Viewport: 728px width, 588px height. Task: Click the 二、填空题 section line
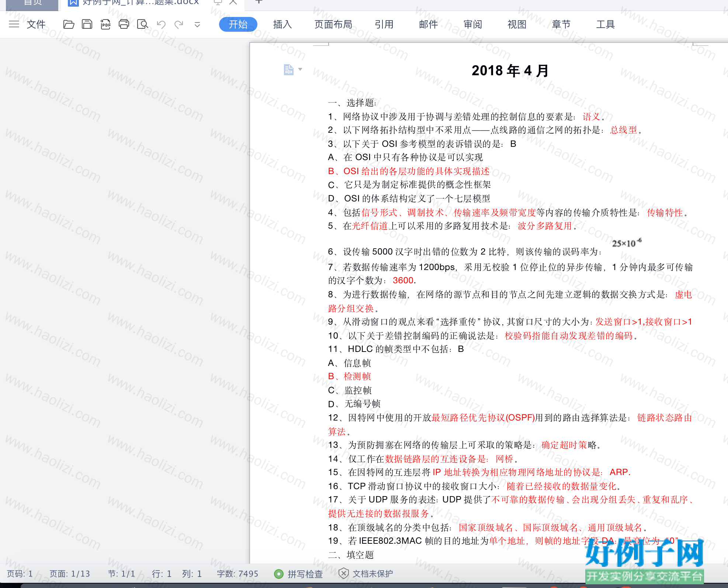coord(351,555)
